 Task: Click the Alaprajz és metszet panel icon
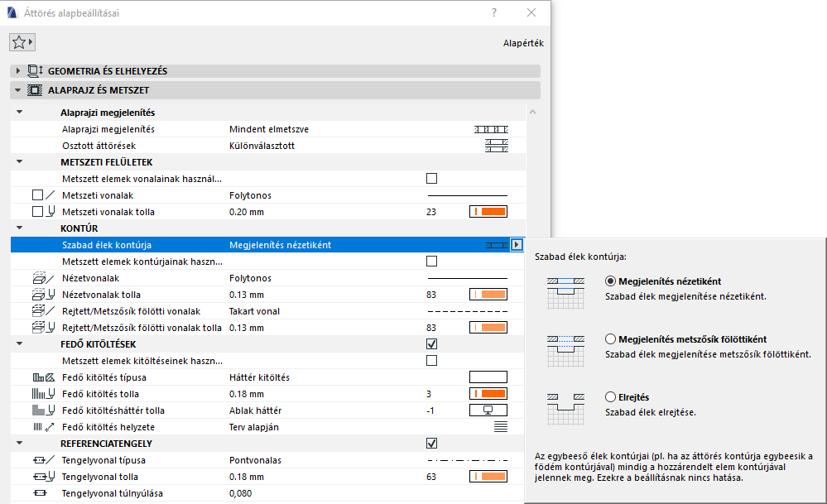click(35, 90)
